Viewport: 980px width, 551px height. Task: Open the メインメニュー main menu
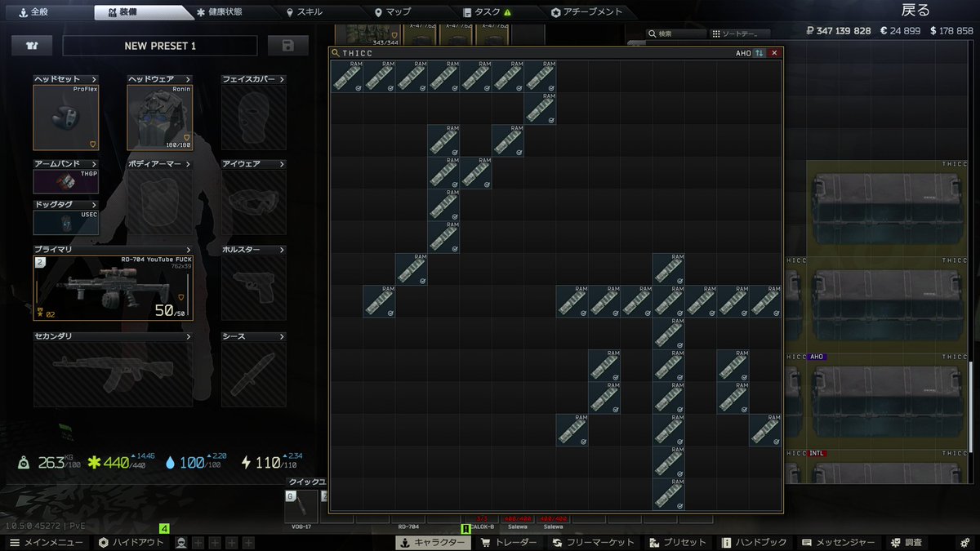coord(46,542)
